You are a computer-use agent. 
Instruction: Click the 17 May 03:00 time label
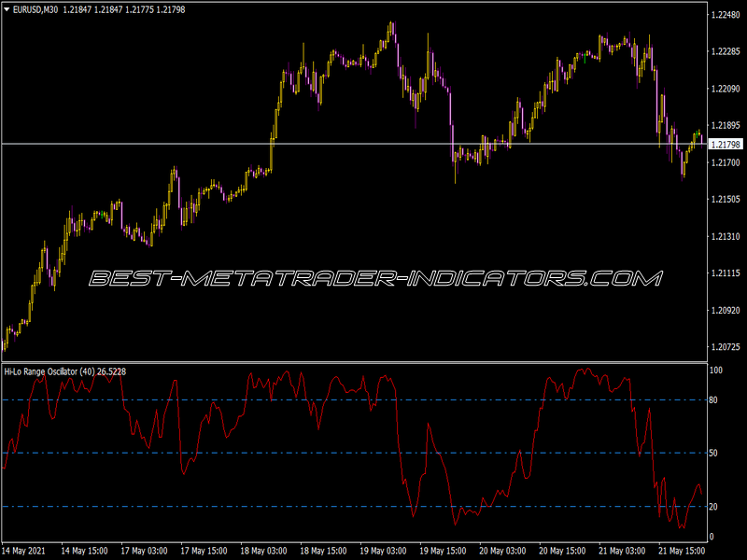tap(144, 551)
